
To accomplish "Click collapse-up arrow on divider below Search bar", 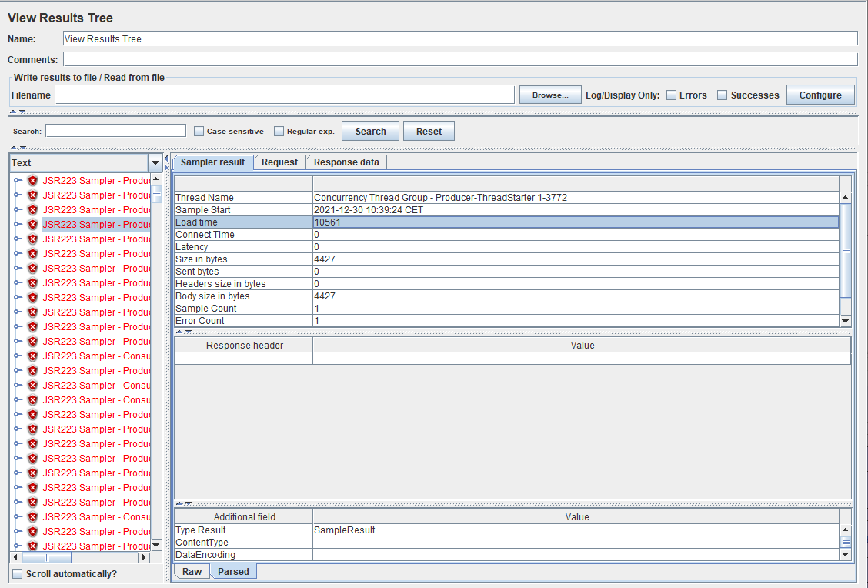I will (x=14, y=148).
